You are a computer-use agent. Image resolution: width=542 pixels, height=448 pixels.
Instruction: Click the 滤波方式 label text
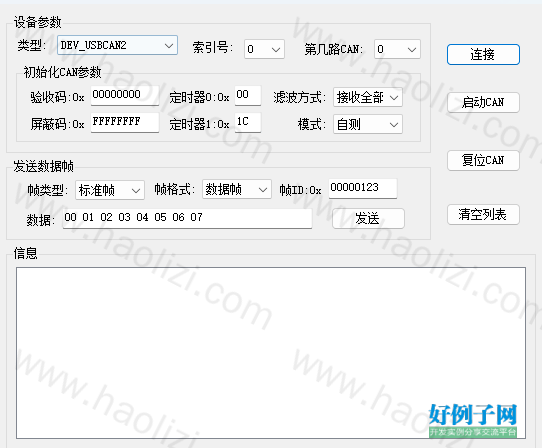coord(299,97)
